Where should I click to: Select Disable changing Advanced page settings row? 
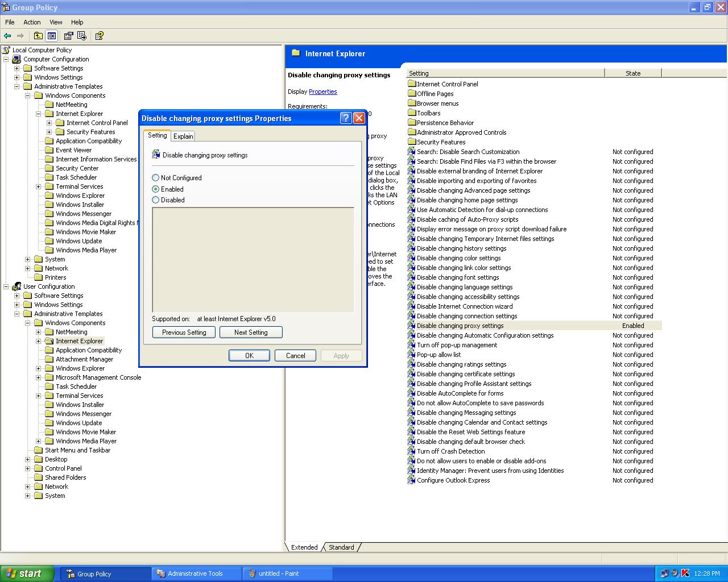(x=534, y=190)
